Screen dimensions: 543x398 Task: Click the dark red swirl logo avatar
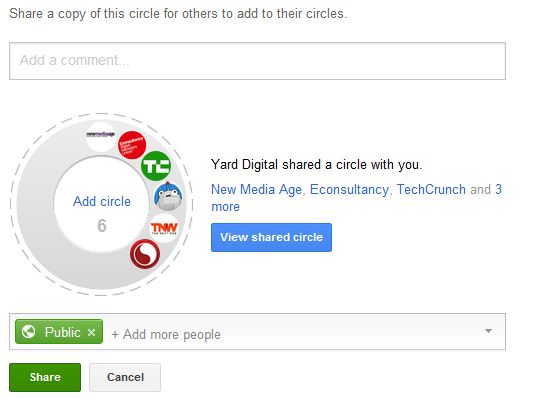point(145,254)
